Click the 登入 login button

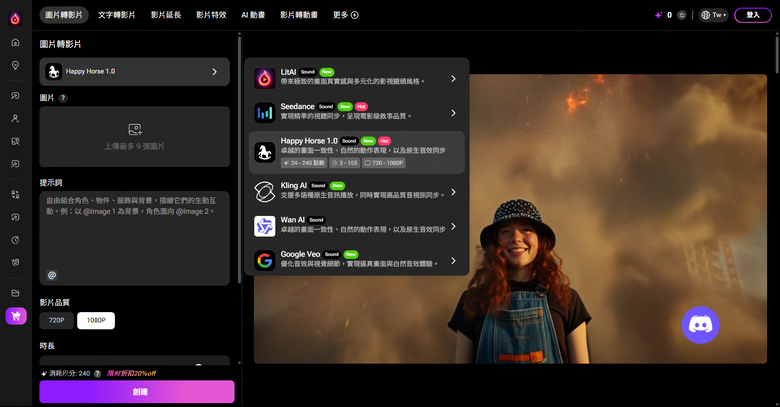753,15
